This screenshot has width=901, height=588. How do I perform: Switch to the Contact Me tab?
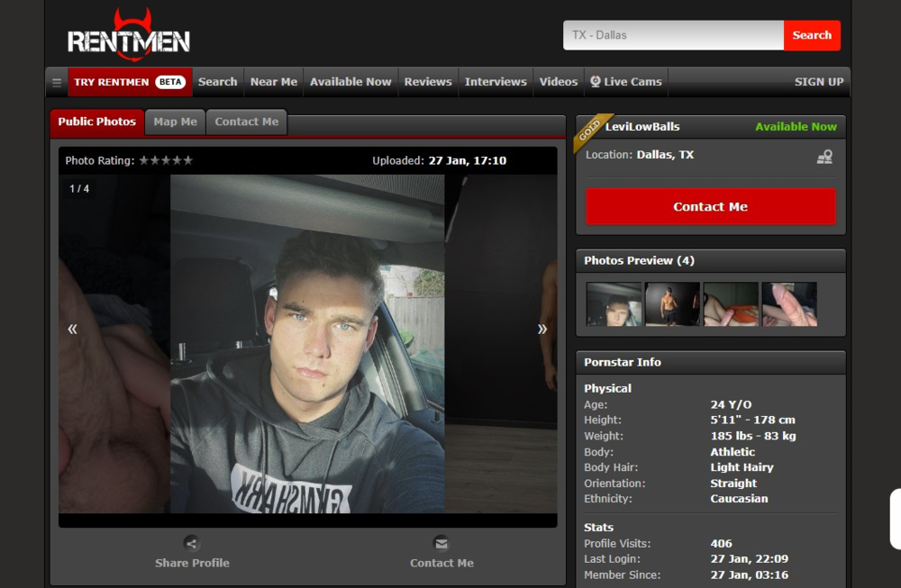click(246, 122)
